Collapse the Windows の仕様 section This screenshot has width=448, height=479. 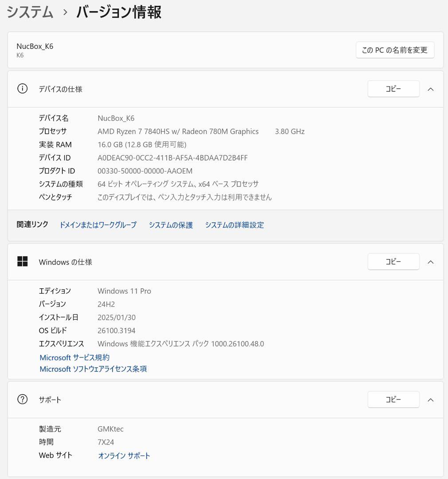pyautogui.click(x=430, y=262)
